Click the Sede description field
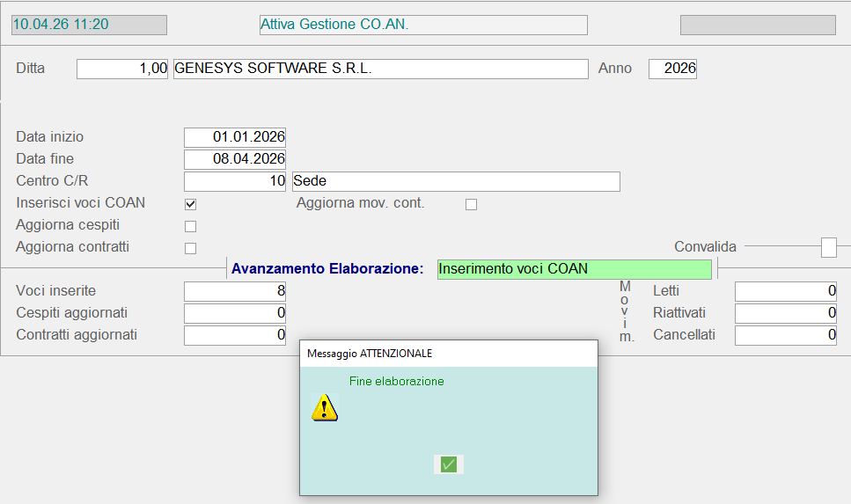The width and height of the screenshot is (851, 504). 456,181
